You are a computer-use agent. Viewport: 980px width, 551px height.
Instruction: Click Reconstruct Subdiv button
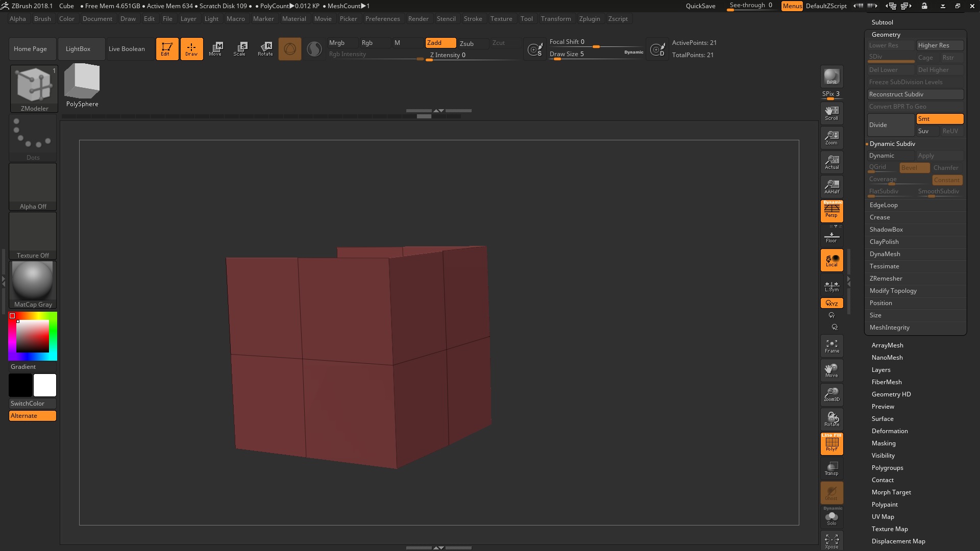coord(915,94)
